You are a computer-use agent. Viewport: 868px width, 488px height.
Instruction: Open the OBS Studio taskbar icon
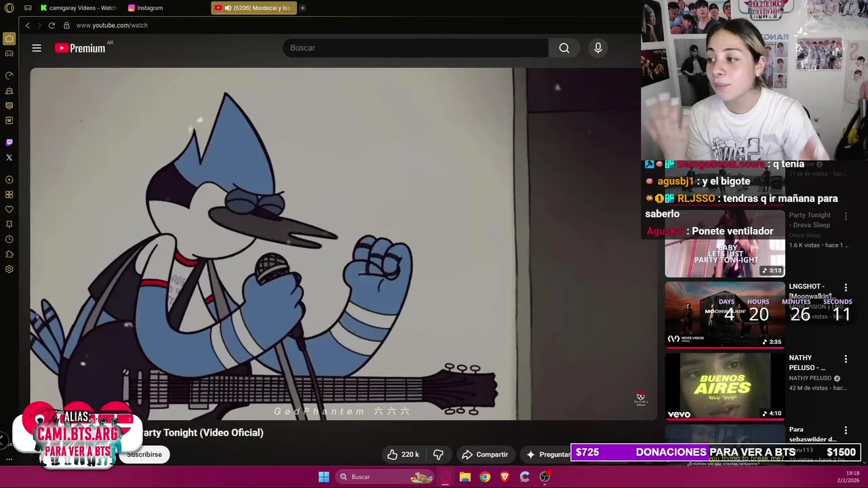[545, 477]
